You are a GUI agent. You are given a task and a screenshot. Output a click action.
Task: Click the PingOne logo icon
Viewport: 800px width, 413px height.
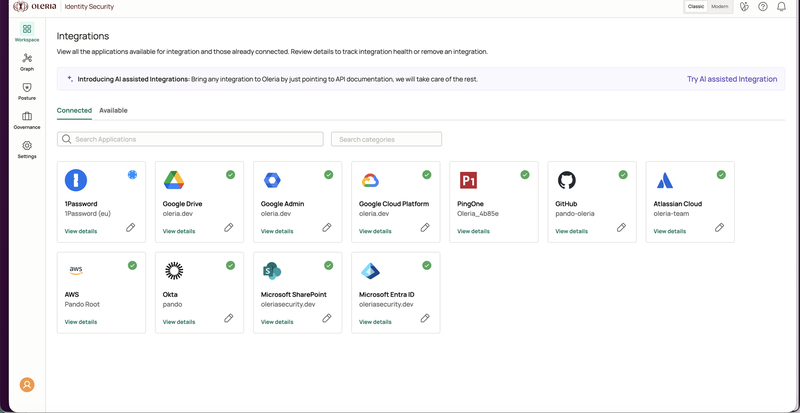tap(468, 180)
